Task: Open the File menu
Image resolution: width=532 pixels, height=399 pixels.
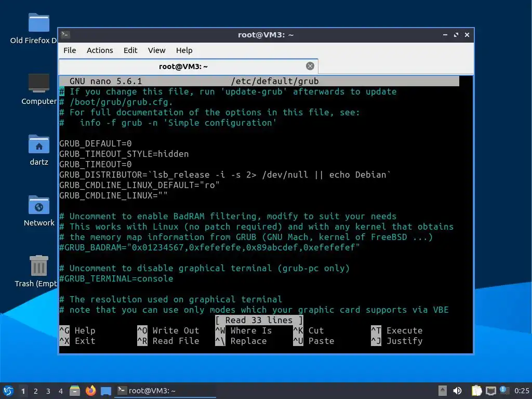Action: (70, 50)
